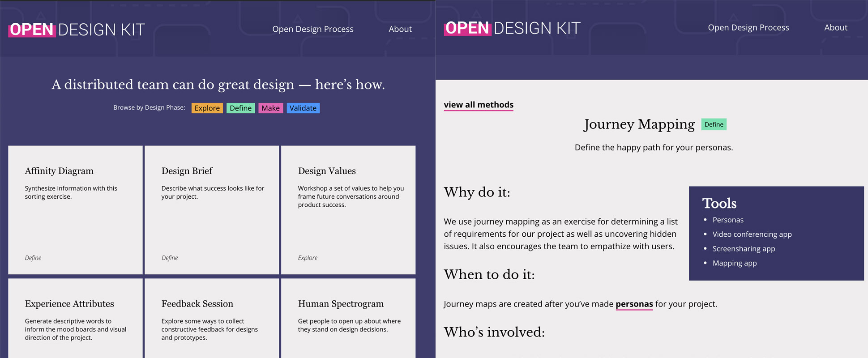Open 'Open Design Process' in the left page header
868x358 pixels.
(x=312, y=29)
